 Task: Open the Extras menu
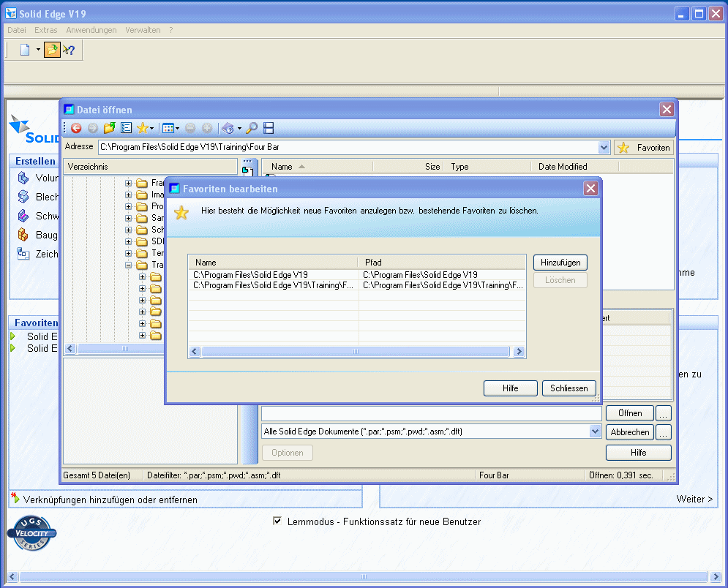(46, 30)
